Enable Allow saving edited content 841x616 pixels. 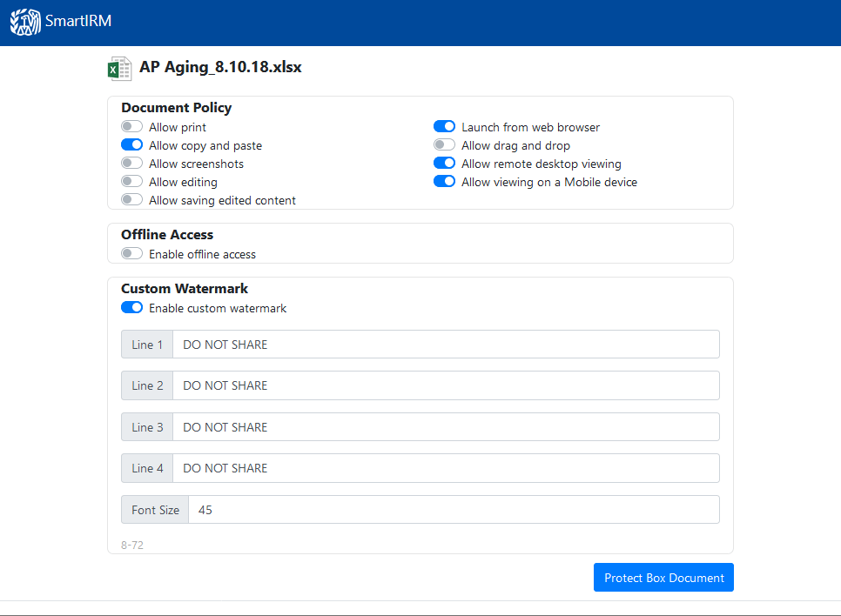click(132, 200)
